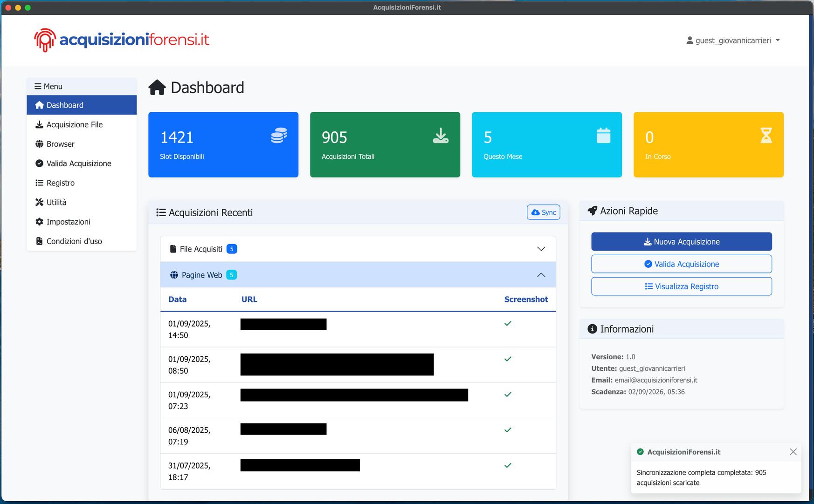Click the gear icon beside Impostazioni
The width and height of the screenshot is (814, 504).
tap(39, 222)
